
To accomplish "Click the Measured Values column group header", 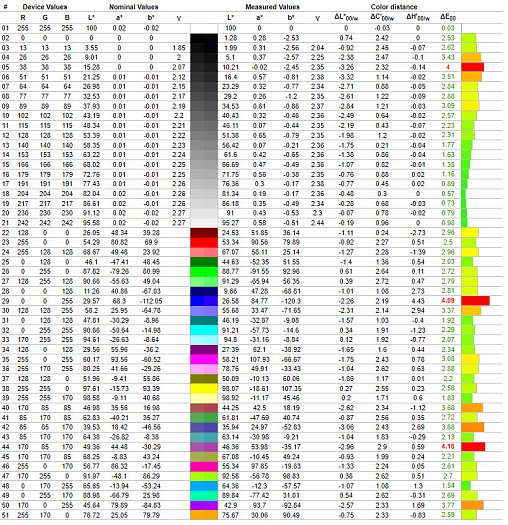I will tap(273, 7).
